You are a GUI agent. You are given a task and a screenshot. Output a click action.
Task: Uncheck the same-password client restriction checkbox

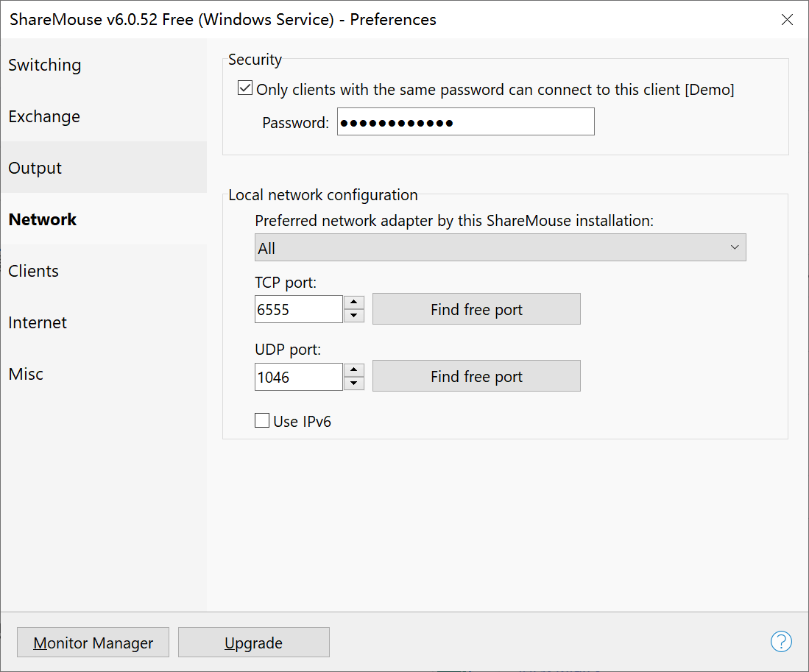click(x=245, y=88)
